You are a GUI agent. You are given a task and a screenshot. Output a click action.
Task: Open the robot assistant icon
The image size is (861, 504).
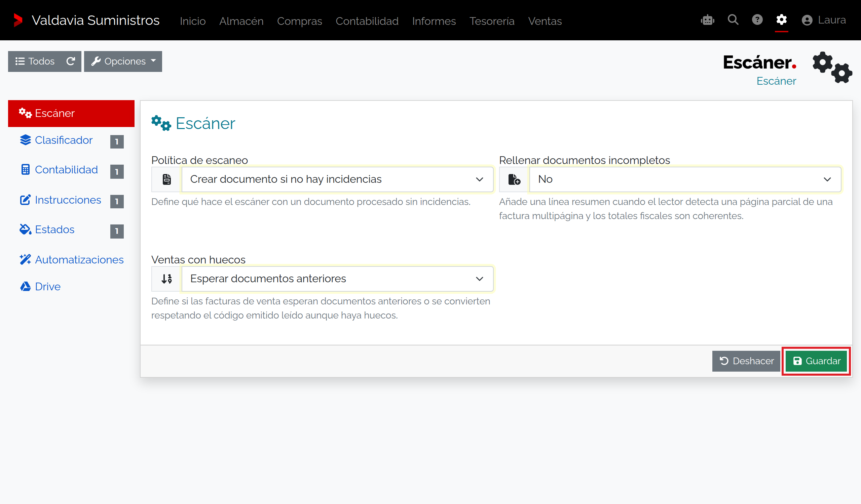(707, 20)
